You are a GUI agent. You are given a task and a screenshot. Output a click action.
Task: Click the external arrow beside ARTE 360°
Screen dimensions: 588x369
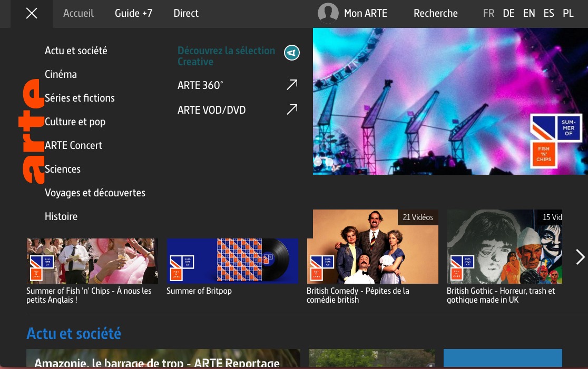[292, 85]
